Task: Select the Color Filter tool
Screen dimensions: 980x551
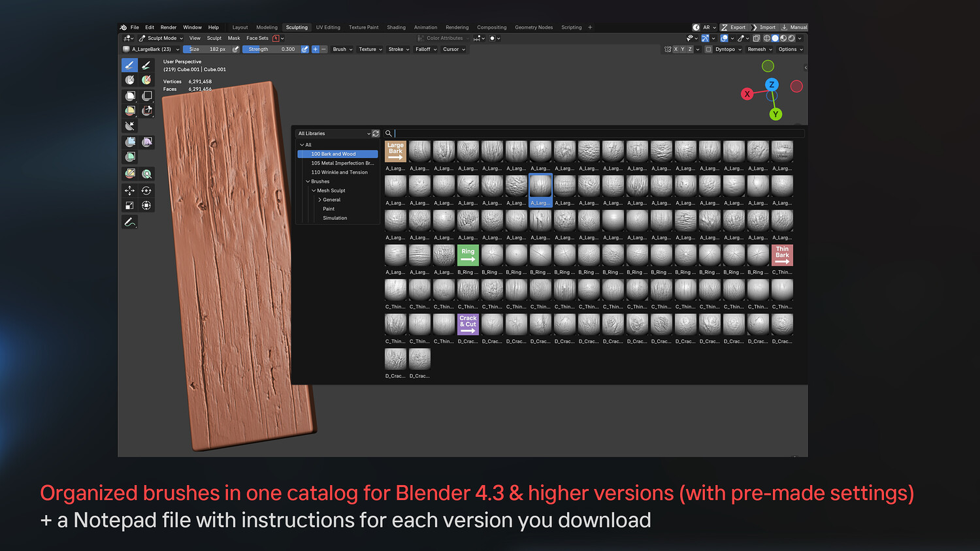Action: (129, 157)
